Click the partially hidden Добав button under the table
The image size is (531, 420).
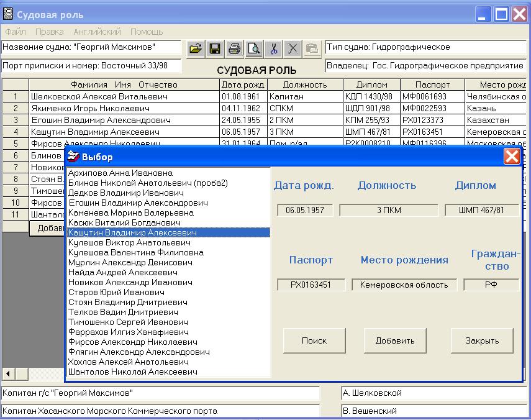[x=47, y=228]
